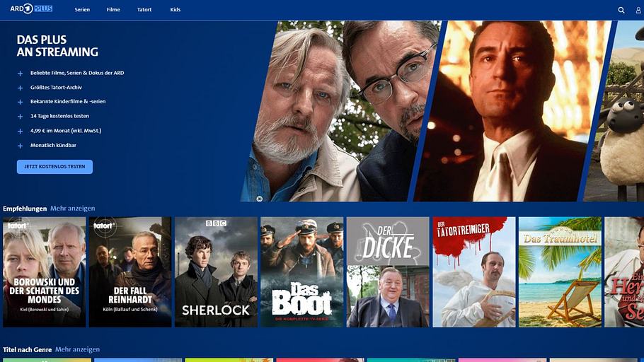Select the Der Tatortreiniger poster
The image size is (644, 362).
(474, 272)
